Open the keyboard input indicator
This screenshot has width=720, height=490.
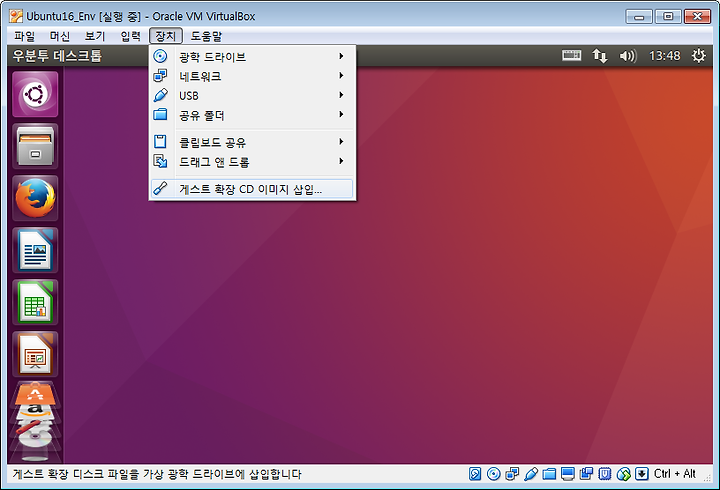[572, 56]
